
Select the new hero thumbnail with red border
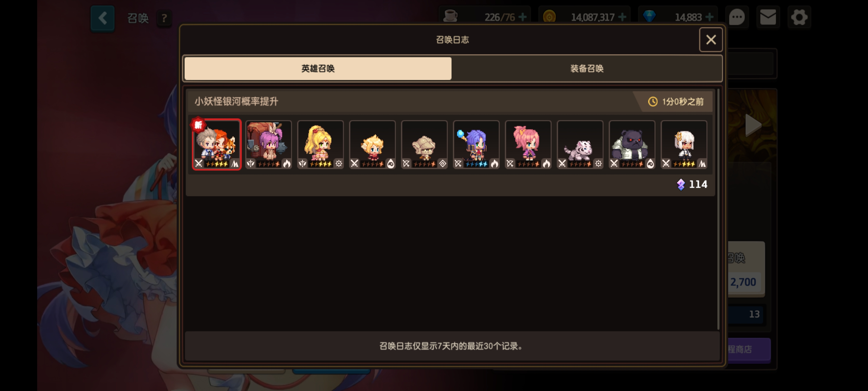[217, 144]
